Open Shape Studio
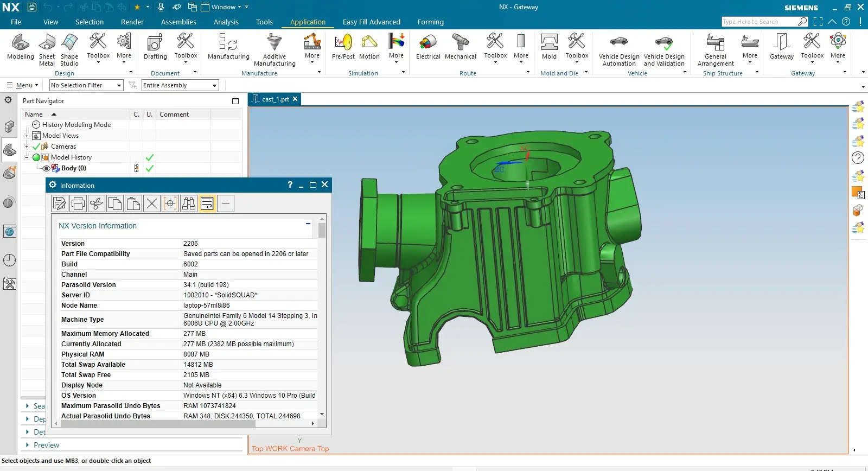Image resolution: width=868 pixels, height=471 pixels. (69, 50)
